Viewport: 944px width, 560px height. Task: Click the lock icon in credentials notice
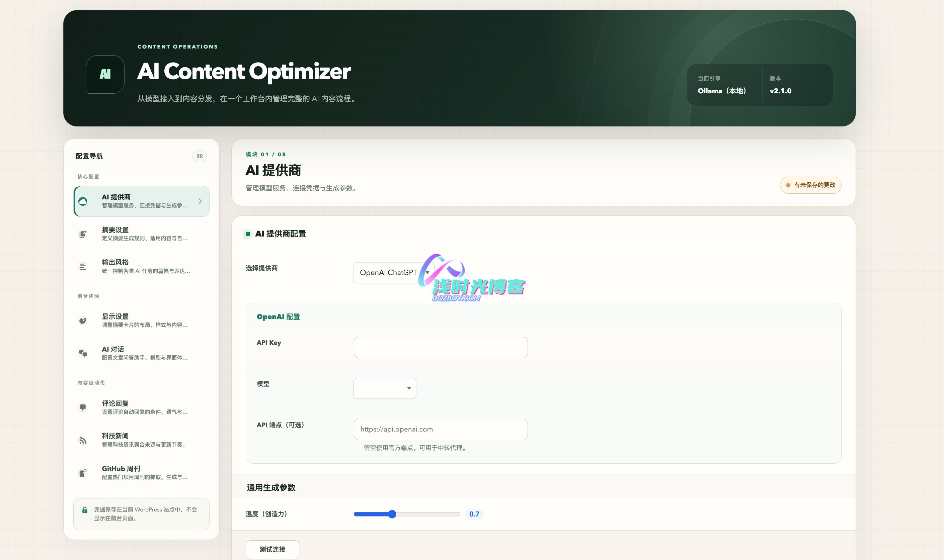click(x=85, y=510)
